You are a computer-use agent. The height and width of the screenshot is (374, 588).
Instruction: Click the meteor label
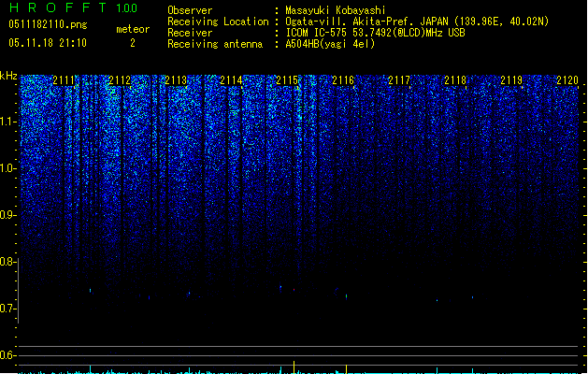(133, 29)
